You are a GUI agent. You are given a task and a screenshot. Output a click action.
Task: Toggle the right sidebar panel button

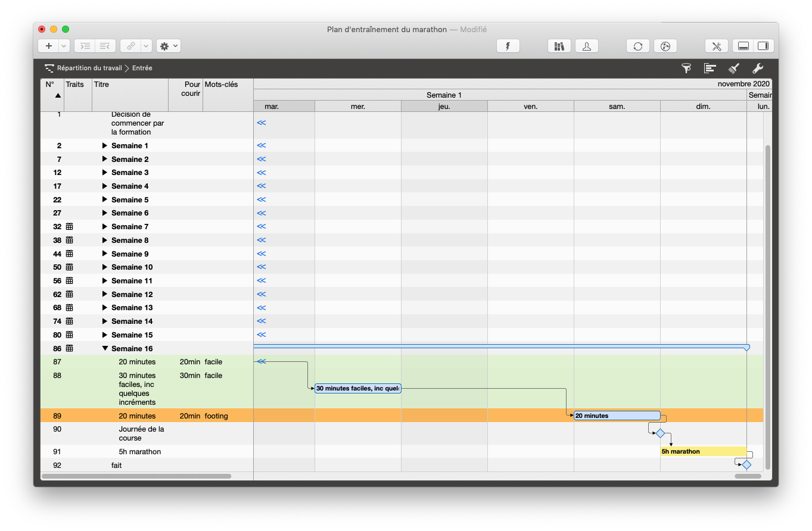pyautogui.click(x=763, y=46)
